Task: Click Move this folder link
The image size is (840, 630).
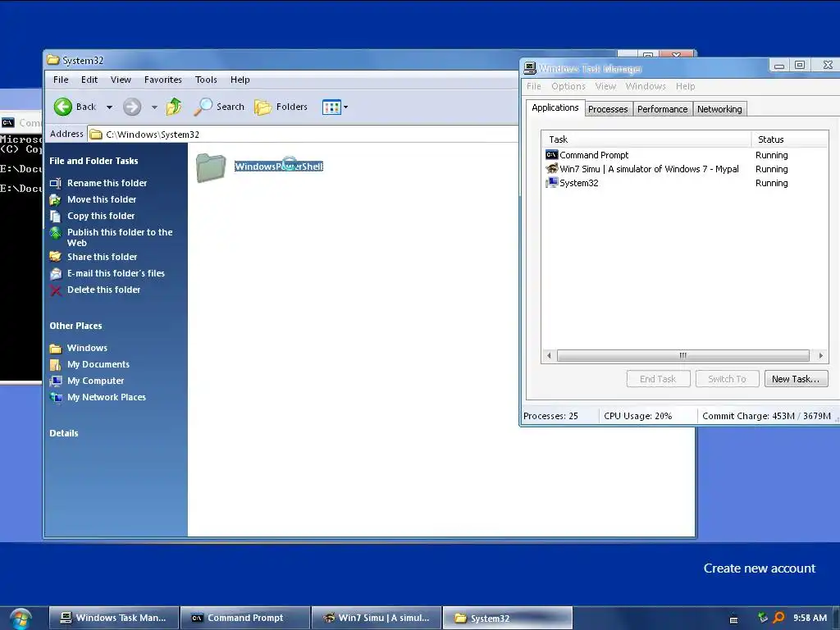Action: [x=101, y=199]
